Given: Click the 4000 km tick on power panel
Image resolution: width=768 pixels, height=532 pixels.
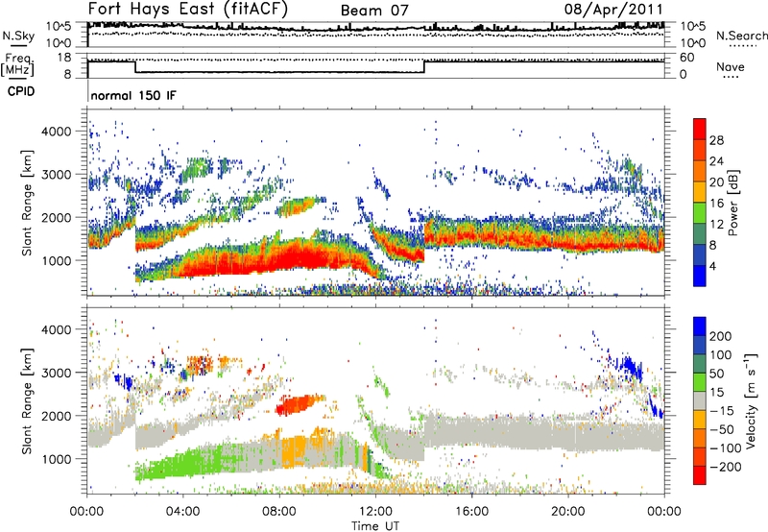Looking at the screenshot, I should (x=56, y=132).
